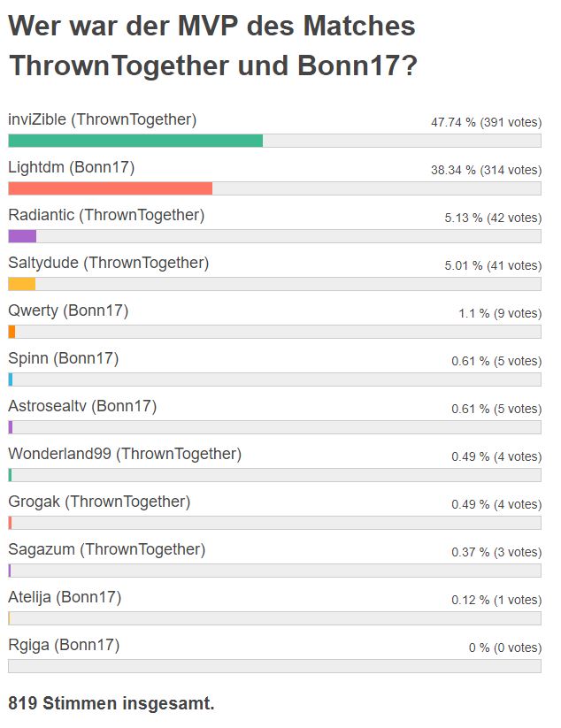Click the Astrosealtv (Bonn17) option label
561x728 pixels.
[82, 406]
